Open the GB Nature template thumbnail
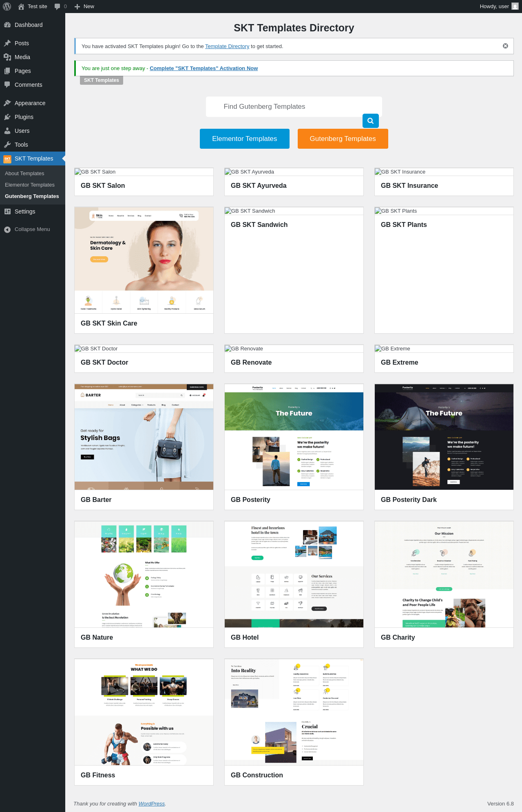The image size is (522, 812). (x=144, y=574)
